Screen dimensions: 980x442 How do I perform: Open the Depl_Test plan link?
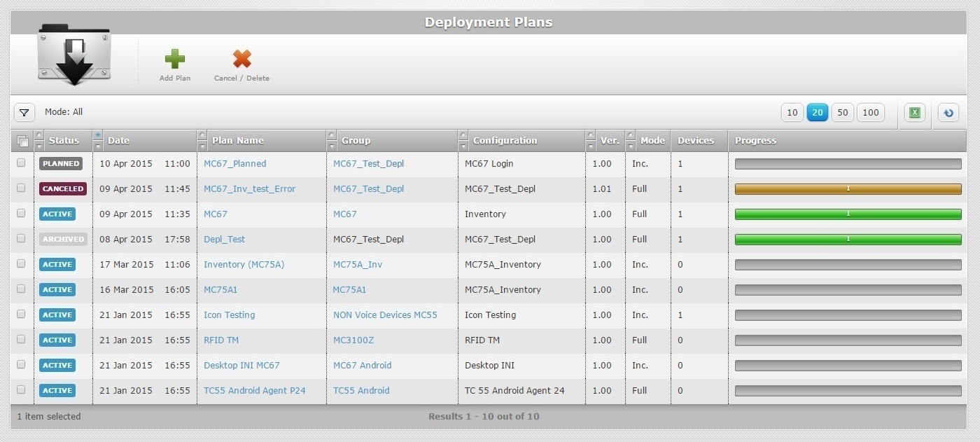click(225, 239)
